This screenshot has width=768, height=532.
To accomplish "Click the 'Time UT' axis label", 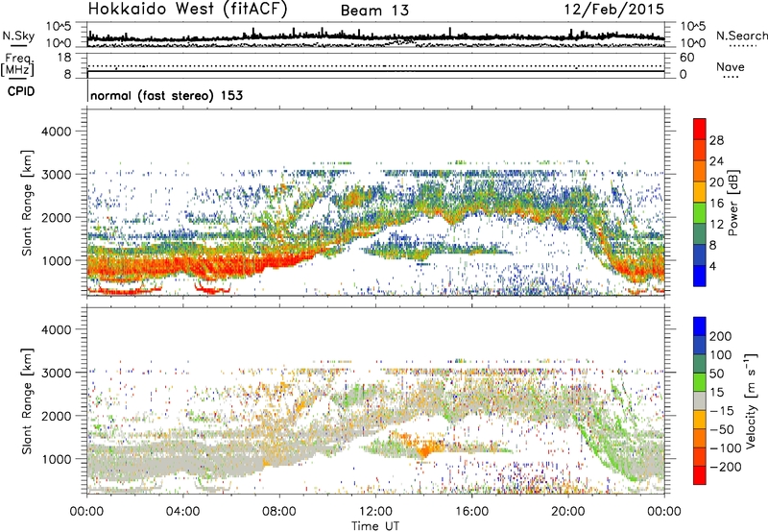I will pos(375,526).
